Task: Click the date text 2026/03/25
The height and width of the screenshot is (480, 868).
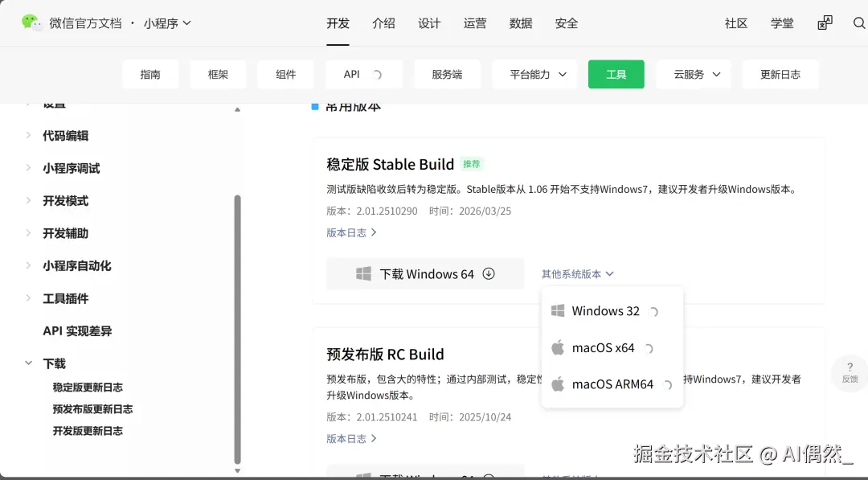Action: point(485,211)
